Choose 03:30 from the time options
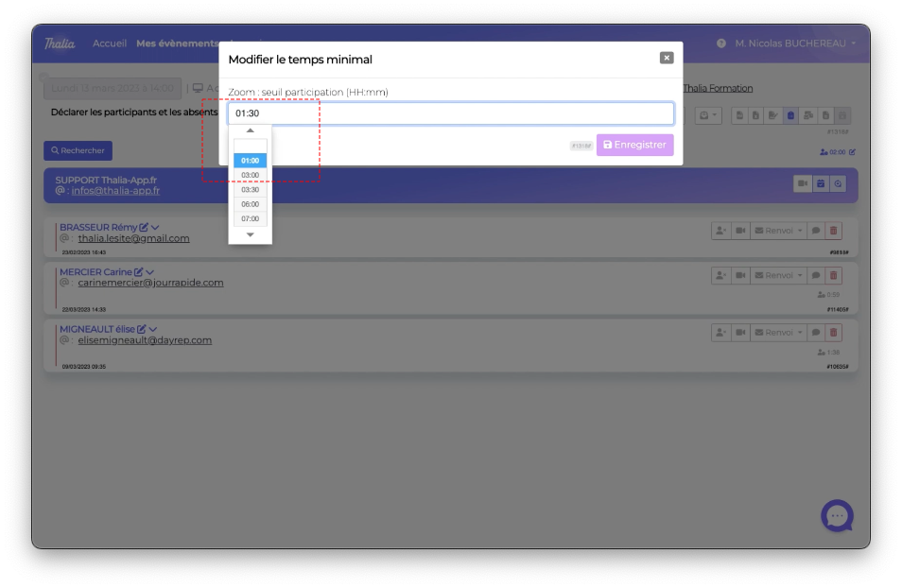Screen dimensions: 902x588 coord(251,190)
